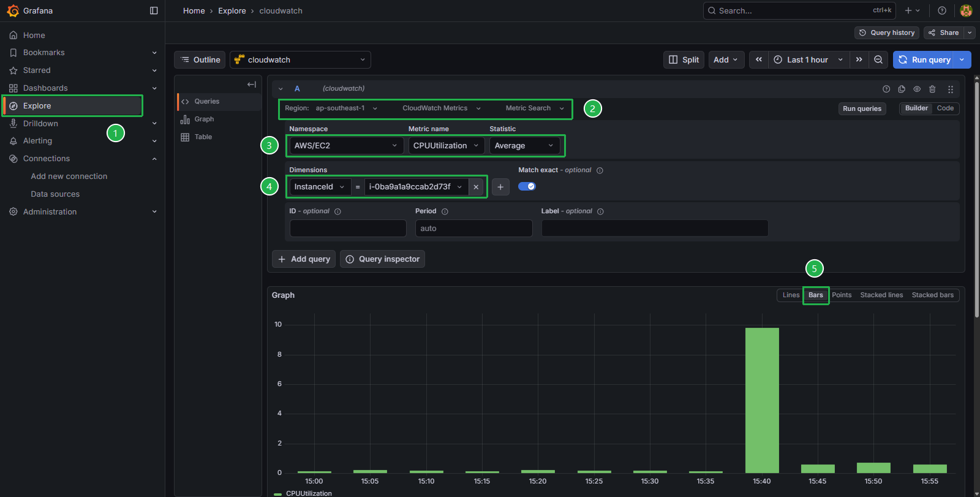Hide query A response eye icon
Viewport: 980px width, 497px height.
(x=917, y=89)
